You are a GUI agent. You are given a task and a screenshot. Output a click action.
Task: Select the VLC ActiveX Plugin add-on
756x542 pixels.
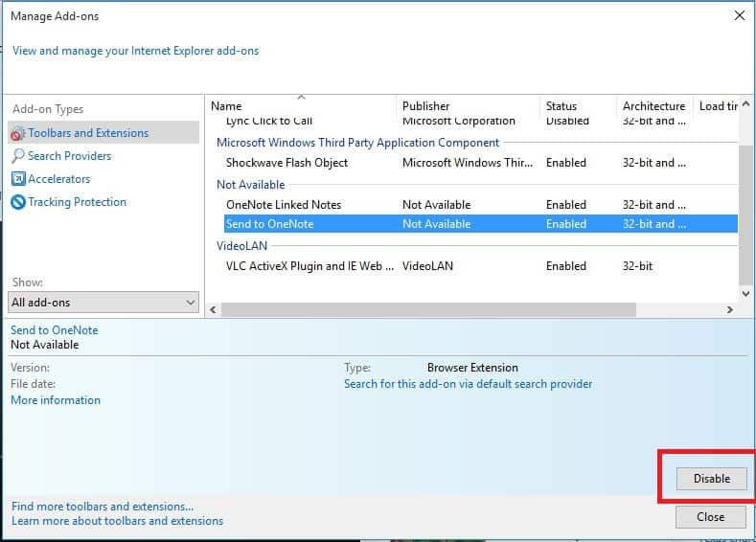pyautogui.click(x=481, y=266)
